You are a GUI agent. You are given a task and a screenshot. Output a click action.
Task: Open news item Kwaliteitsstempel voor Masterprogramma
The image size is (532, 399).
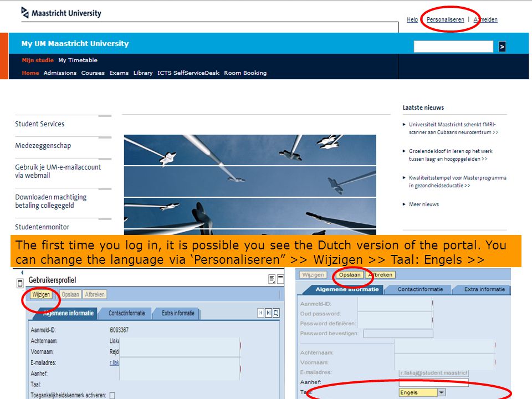[x=457, y=182]
